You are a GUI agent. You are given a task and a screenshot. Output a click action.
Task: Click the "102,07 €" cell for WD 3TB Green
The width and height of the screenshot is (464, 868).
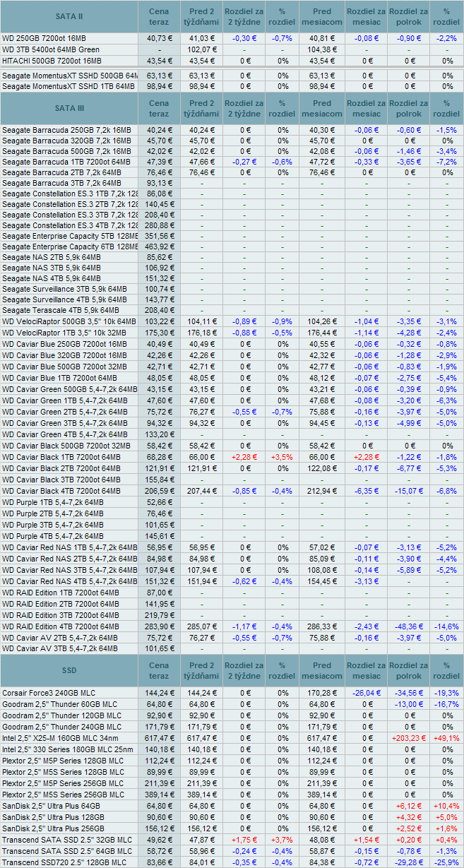tap(202, 49)
